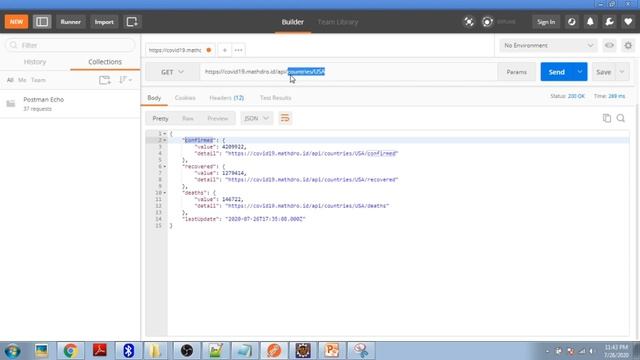Select the Test Results tab
Image resolution: width=640 pixels, height=360 pixels.
(276, 98)
